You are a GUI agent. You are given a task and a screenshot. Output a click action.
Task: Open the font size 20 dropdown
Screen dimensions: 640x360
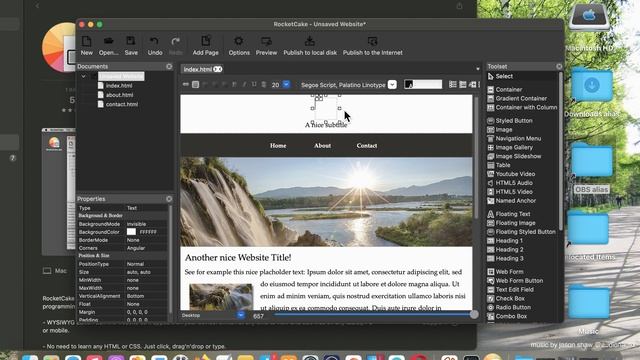(286, 84)
